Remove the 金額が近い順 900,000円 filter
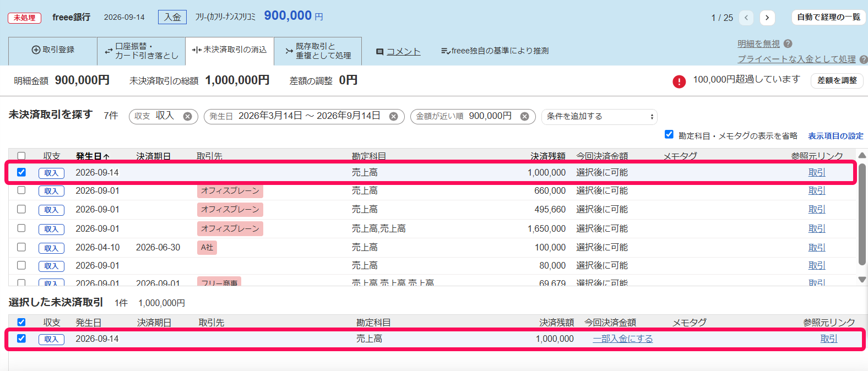This screenshot has height=371, width=868. [524, 116]
